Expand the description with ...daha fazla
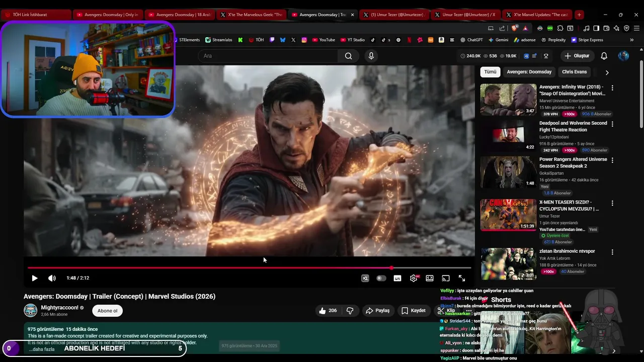This screenshot has width=644, height=362. coord(41,349)
